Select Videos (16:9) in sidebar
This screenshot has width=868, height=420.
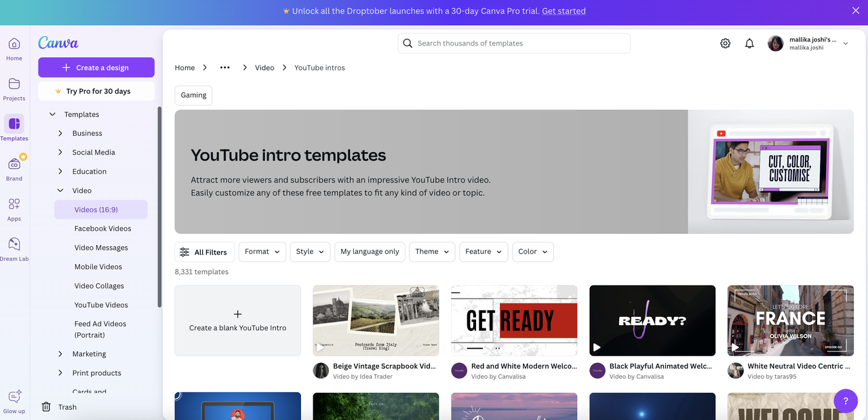[101, 210]
